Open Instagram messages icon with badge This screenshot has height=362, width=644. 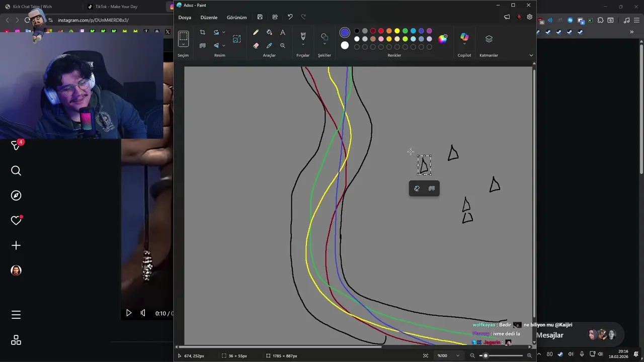[x=16, y=145]
